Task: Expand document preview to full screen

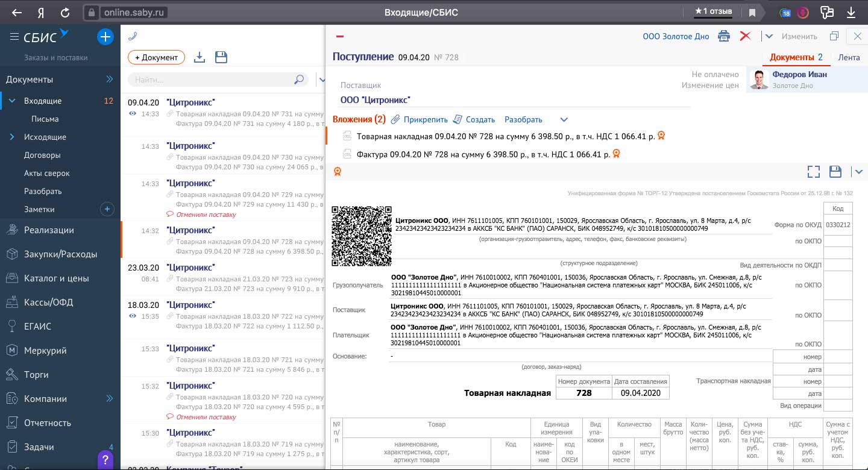Action: [x=814, y=172]
